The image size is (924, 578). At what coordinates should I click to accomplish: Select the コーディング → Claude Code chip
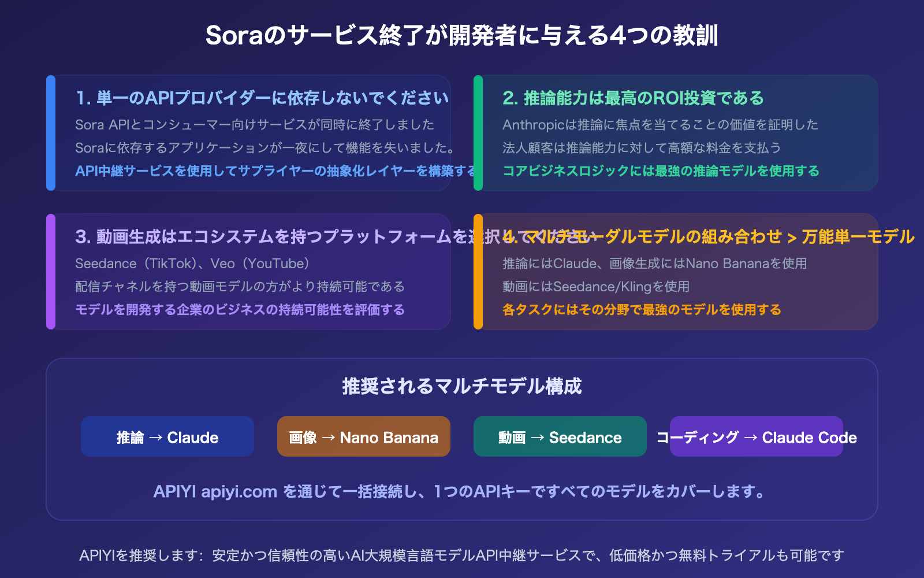757,437
